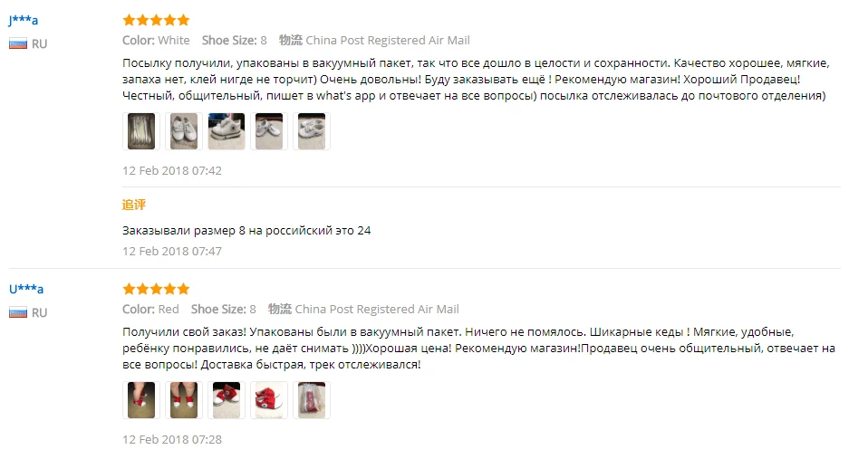Click the U***a reviewer name

tap(26, 289)
